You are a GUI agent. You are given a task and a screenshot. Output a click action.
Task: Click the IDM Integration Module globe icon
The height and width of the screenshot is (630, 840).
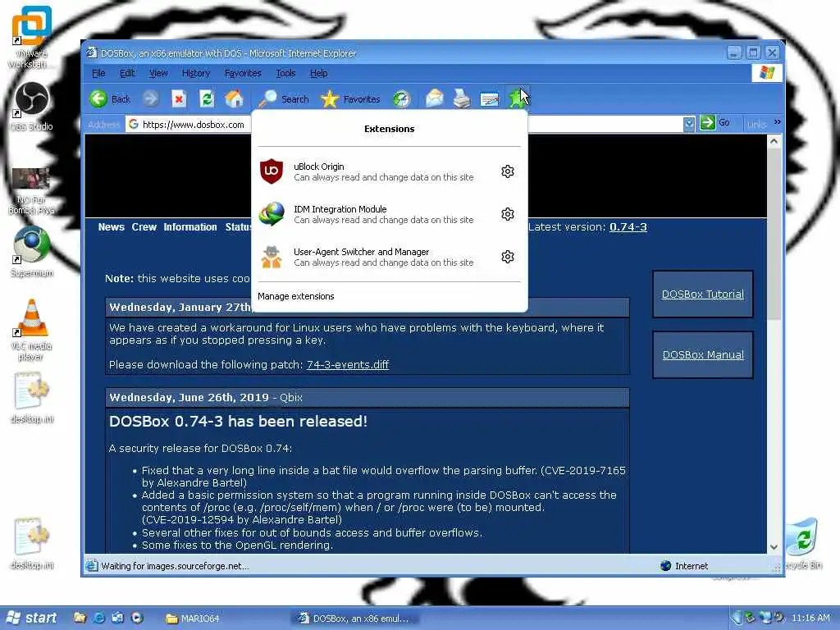coord(272,214)
